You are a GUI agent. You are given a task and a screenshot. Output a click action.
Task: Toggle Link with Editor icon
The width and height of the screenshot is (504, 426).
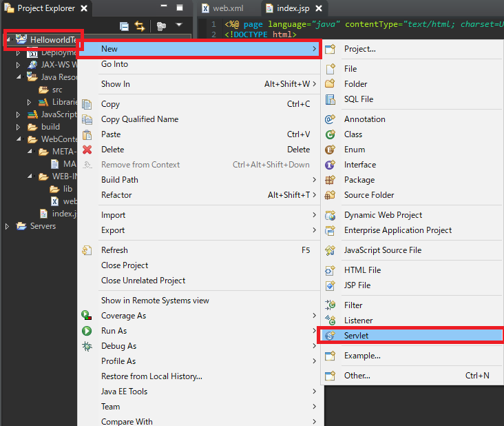140,26
